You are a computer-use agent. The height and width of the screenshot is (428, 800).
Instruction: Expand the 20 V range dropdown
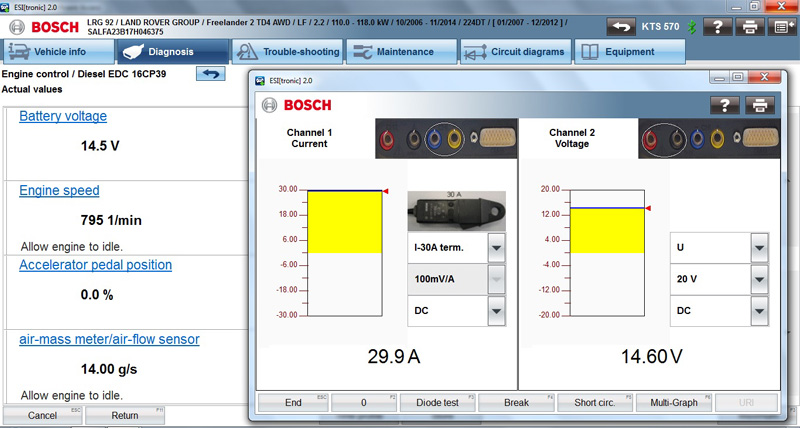coord(759,279)
